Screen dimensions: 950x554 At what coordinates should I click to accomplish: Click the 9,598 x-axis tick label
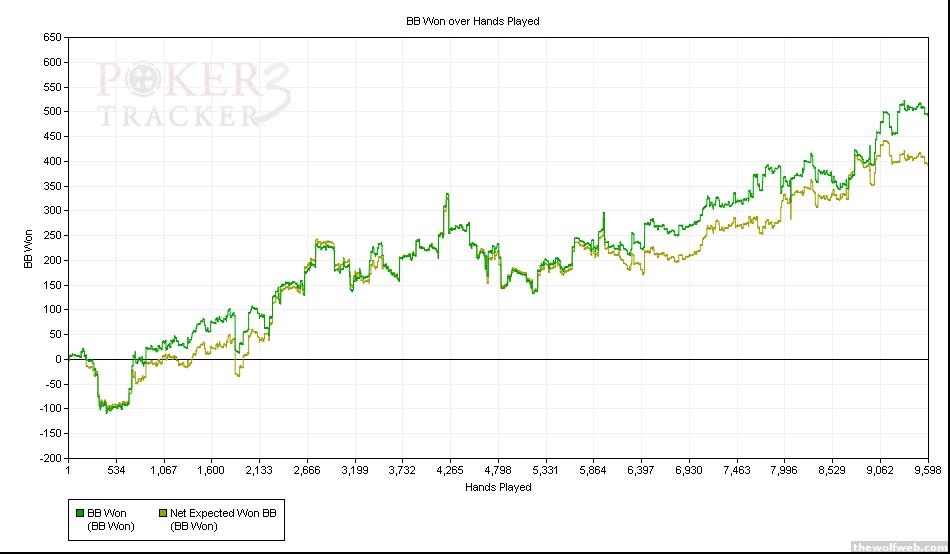(928, 469)
